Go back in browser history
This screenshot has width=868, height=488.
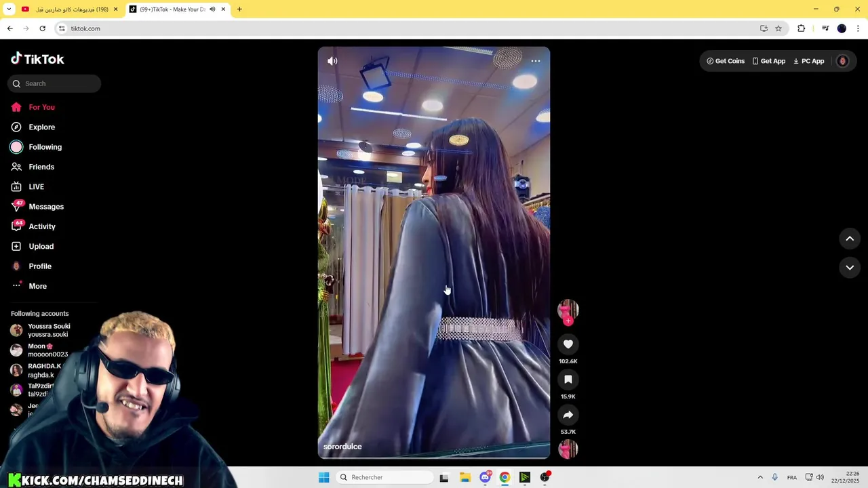9,28
